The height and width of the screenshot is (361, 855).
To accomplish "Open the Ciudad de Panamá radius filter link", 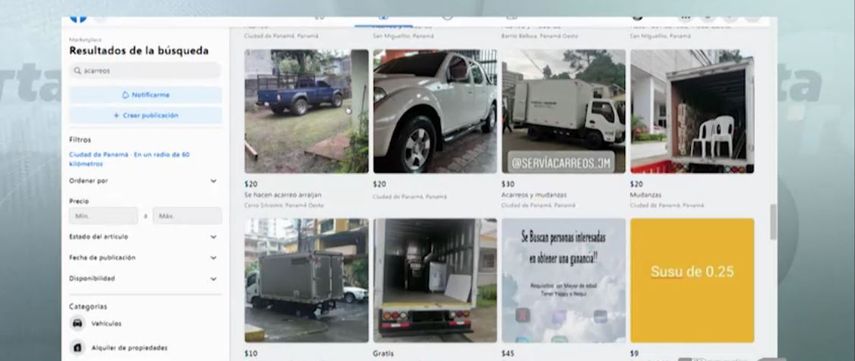I will 129,159.
